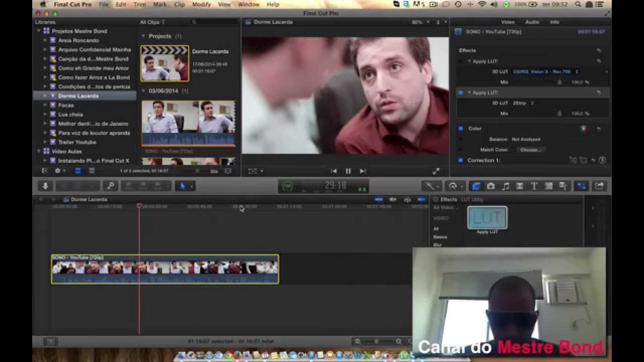Viewport: 644px width, 362px height.
Task: Toggle Correction 1 checkbox
Action: 460,160
